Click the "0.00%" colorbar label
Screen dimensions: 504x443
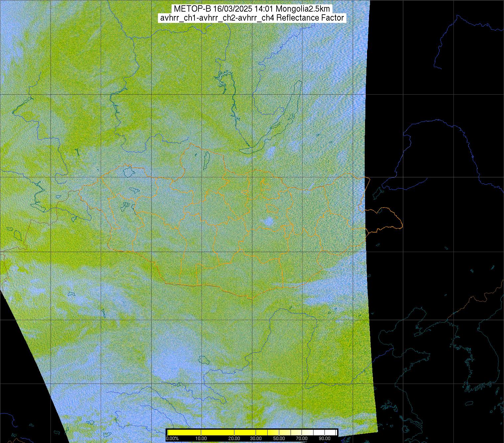pyautogui.click(x=173, y=438)
